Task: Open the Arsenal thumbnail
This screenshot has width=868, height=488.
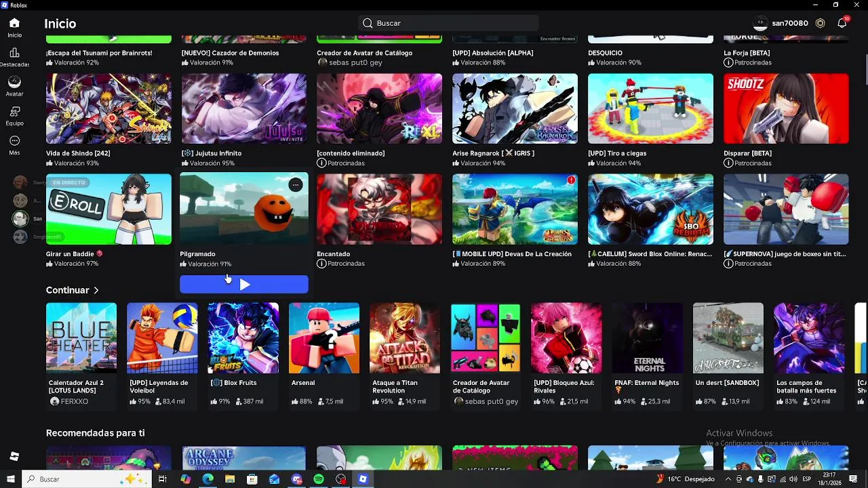Action: (x=324, y=338)
